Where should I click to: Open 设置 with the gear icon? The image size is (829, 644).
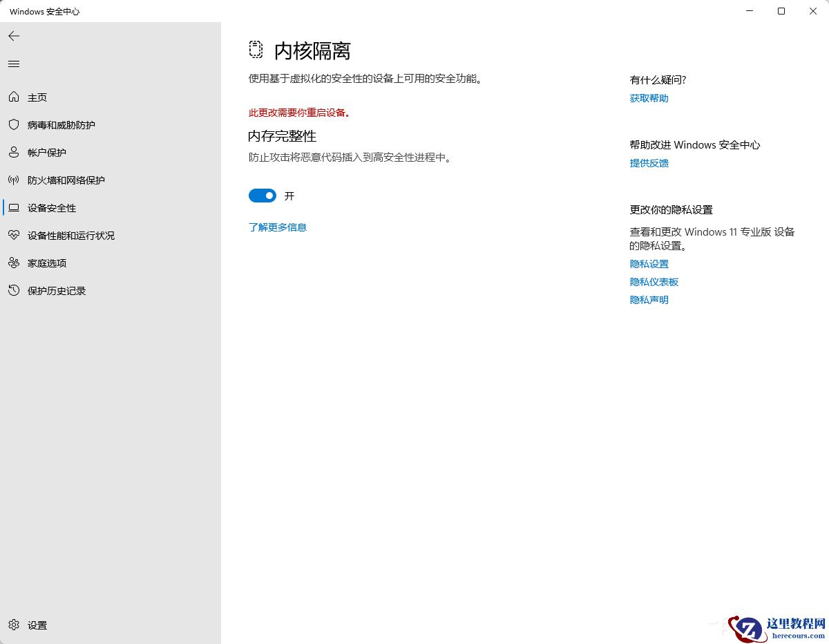point(14,625)
